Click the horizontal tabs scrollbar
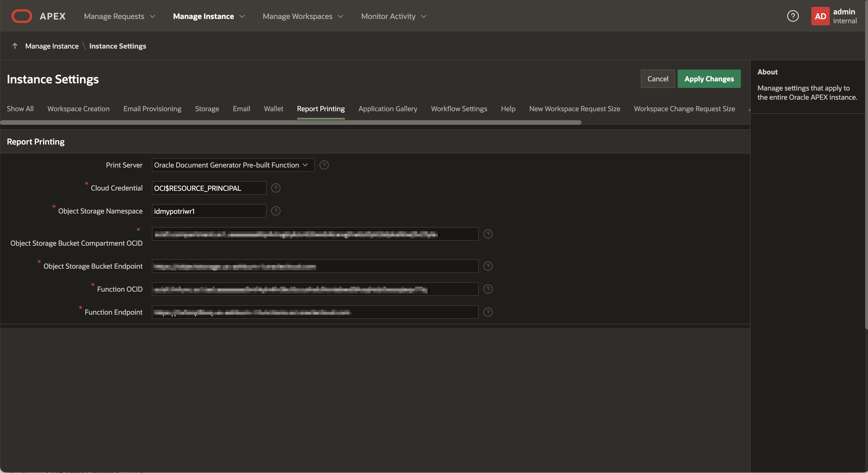 point(290,122)
